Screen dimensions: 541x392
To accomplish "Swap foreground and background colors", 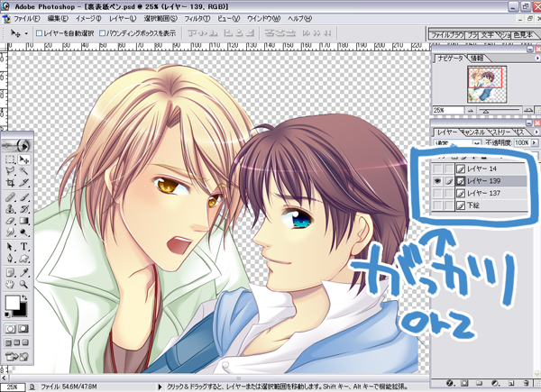I will (24, 297).
